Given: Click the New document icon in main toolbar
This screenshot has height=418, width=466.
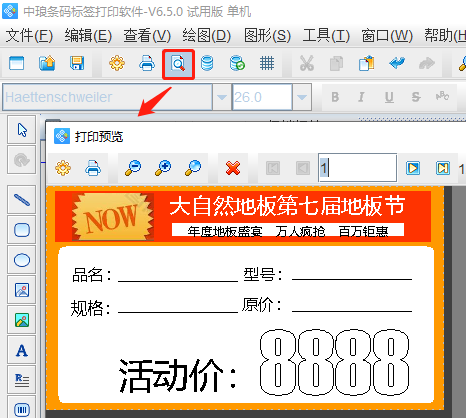Looking at the screenshot, I should 16,63.
